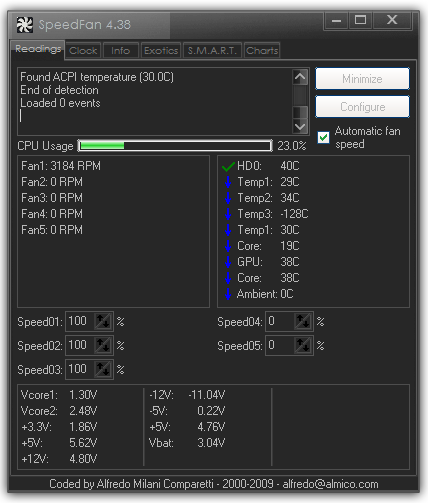Screen dimensions: 428x503
Task: Click the Minimize button
Action: click(362, 79)
